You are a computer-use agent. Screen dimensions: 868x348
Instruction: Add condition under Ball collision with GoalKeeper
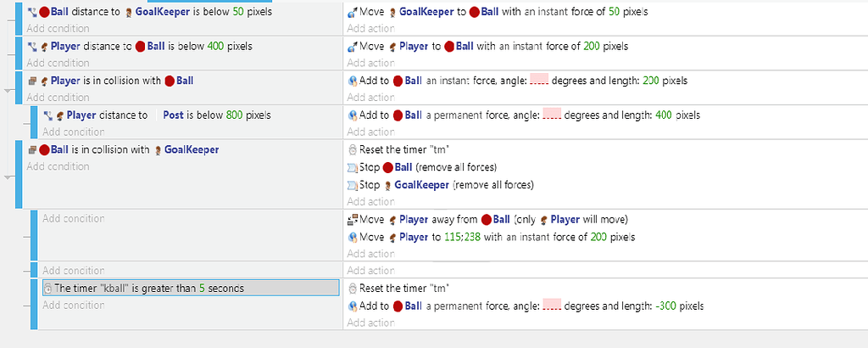(x=58, y=166)
